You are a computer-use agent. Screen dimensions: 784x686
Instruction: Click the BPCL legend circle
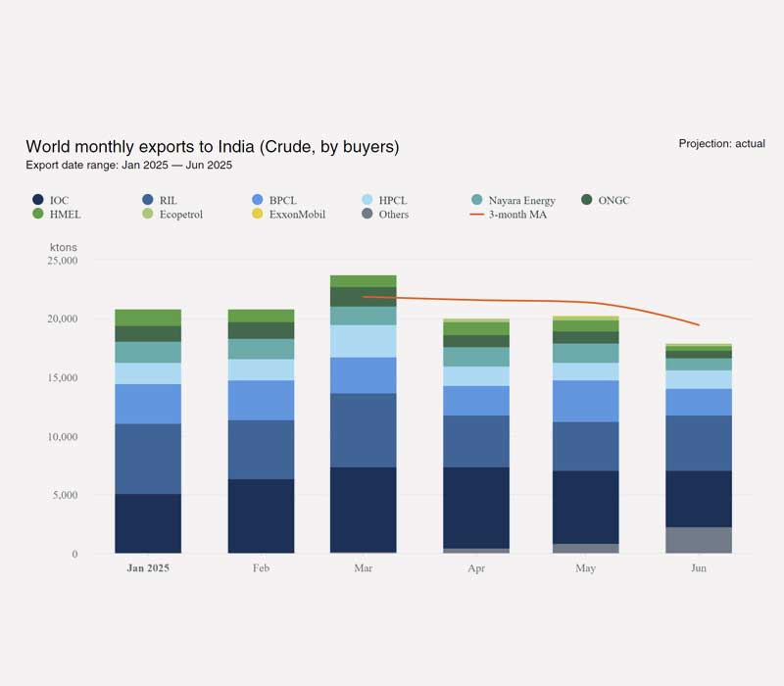point(258,200)
